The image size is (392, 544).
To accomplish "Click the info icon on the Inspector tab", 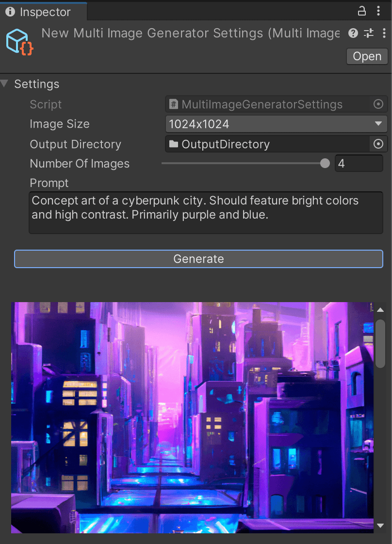I will click(x=10, y=11).
